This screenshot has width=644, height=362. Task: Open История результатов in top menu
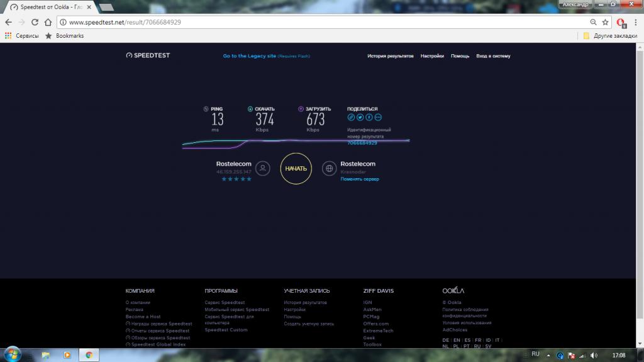390,56
